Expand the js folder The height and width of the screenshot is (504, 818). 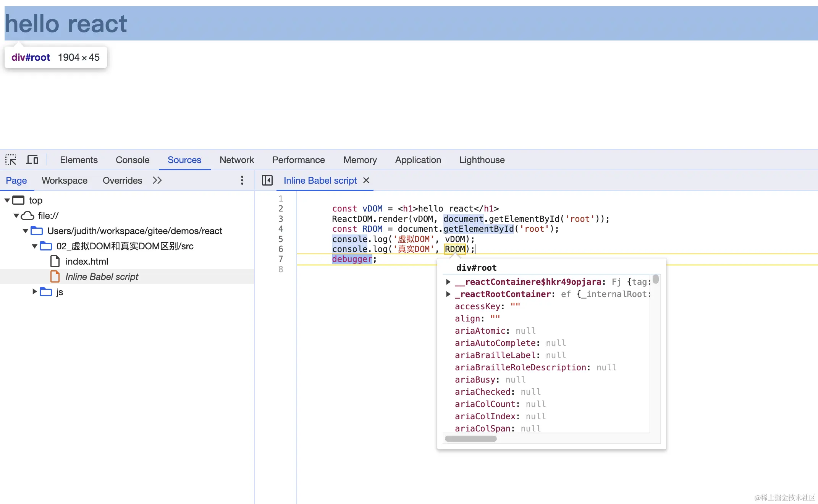[34, 292]
